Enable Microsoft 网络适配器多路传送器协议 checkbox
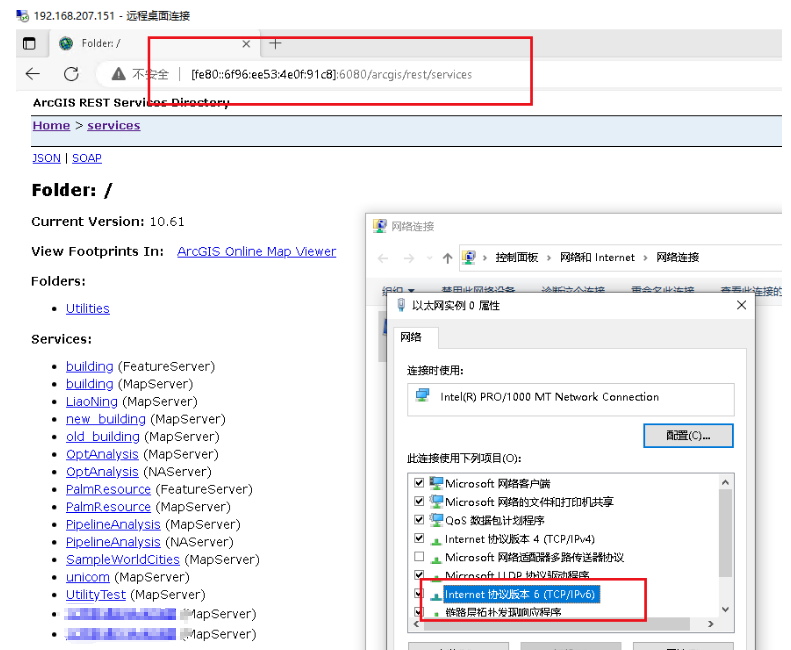 coord(419,557)
